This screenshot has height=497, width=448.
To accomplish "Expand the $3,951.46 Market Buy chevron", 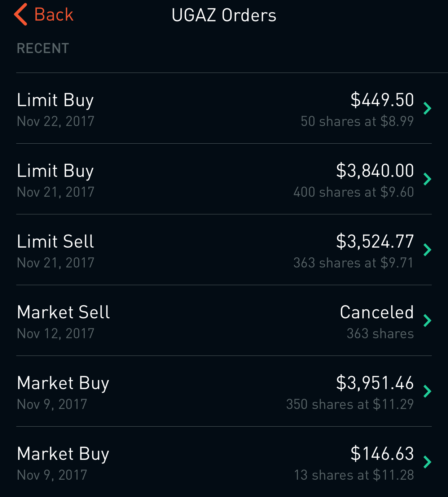I will pos(427,391).
